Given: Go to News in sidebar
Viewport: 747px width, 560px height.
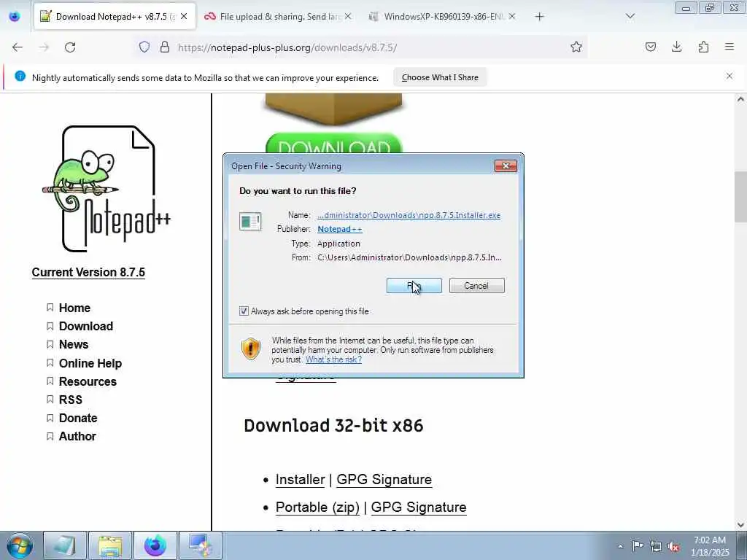Looking at the screenshot, I should 74,344.
